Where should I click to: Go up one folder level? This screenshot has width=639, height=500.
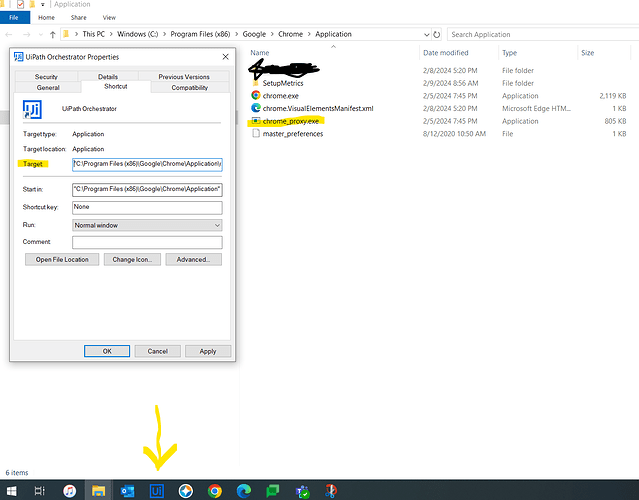[x=52, y=35]
